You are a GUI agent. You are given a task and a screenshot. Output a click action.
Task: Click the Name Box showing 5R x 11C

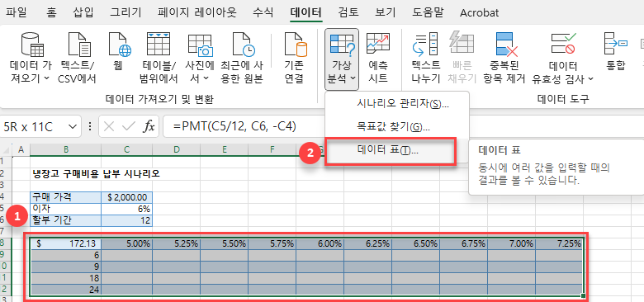(x=34, y=127)
